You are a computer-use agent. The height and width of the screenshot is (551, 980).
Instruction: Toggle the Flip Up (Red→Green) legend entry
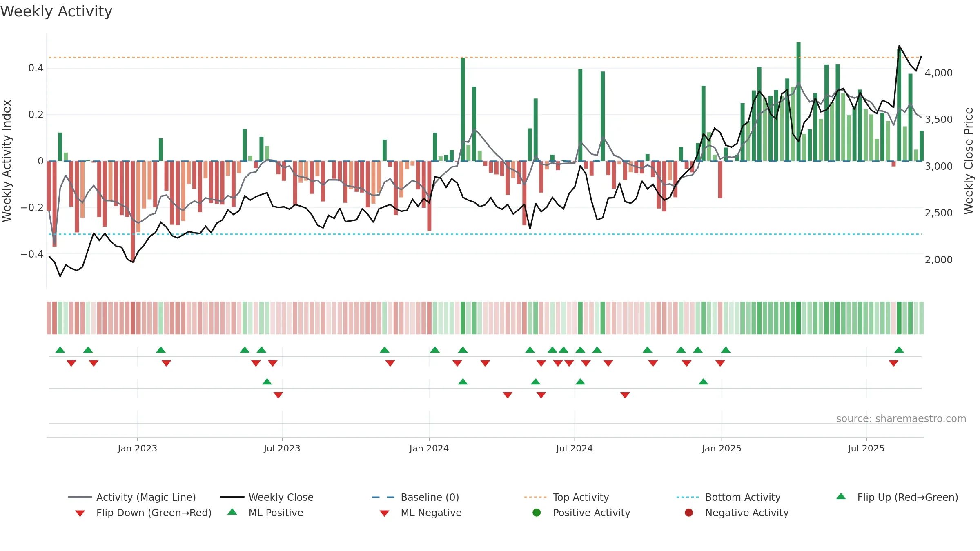(x=897, y=497)
